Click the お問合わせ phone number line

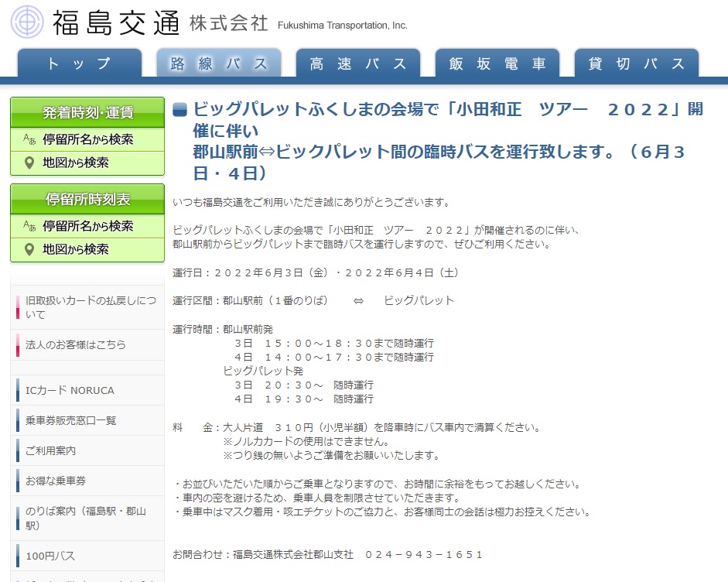328,555
